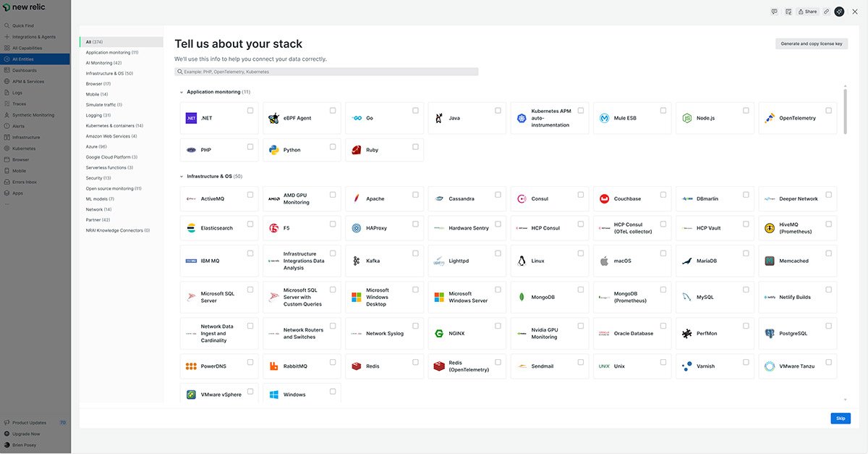
Task: Click the dashboard edit icon beside Share
Action: tap(788, 12)
